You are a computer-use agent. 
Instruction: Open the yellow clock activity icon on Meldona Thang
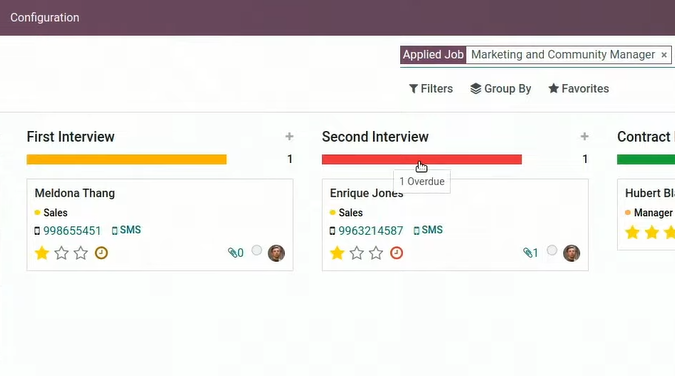pos(101,253)
